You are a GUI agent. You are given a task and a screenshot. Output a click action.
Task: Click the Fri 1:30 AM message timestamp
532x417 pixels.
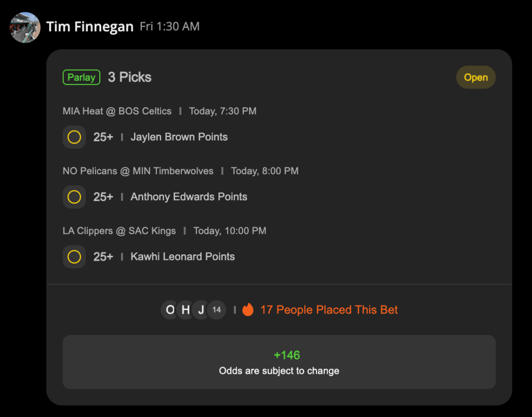point(170,27)
